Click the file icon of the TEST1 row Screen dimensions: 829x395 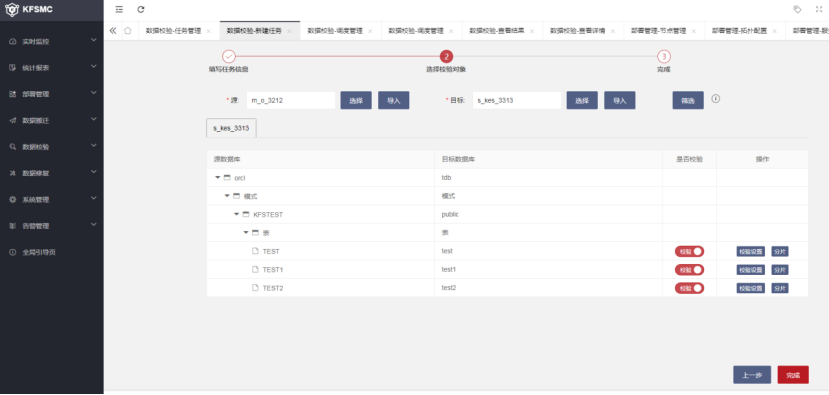point(255,270)
